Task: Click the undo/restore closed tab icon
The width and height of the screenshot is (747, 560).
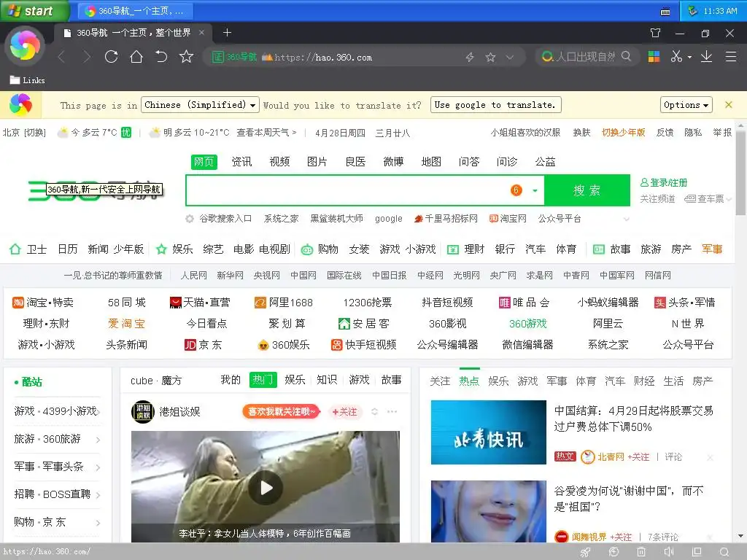Action: [161, 57]
